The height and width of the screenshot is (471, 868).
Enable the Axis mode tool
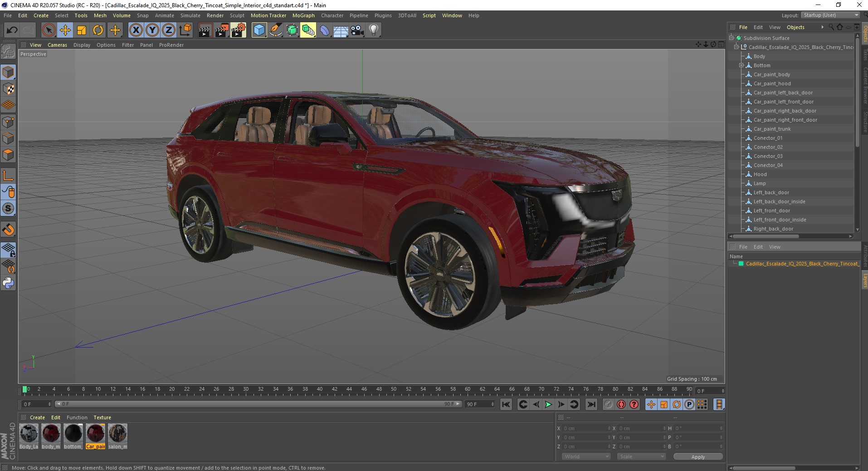(x=8, y=175)
